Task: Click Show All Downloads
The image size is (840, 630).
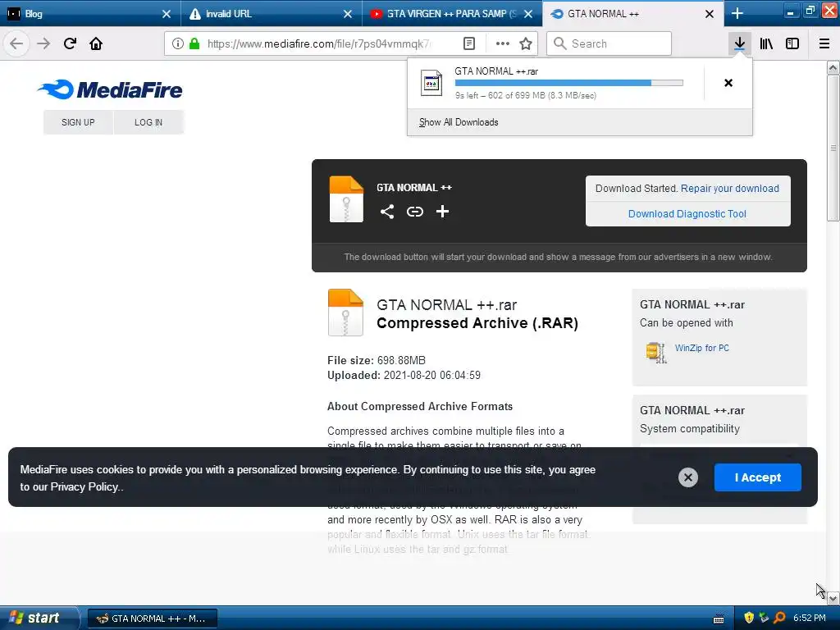Action: (459, 122)
